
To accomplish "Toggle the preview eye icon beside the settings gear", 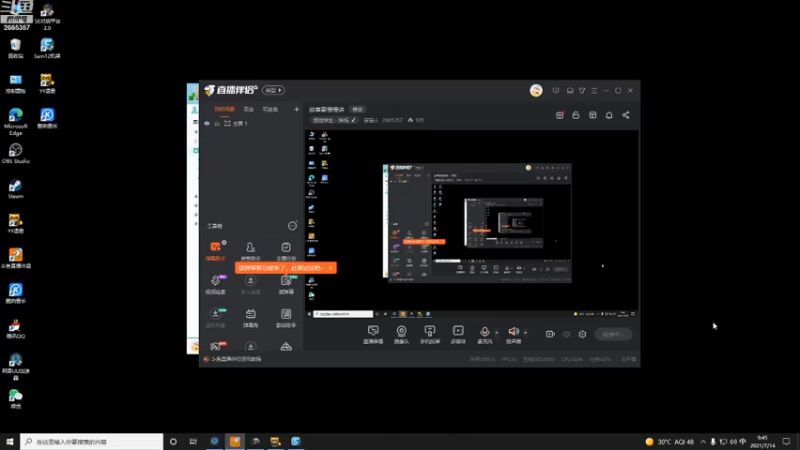I will coord(566,334).
